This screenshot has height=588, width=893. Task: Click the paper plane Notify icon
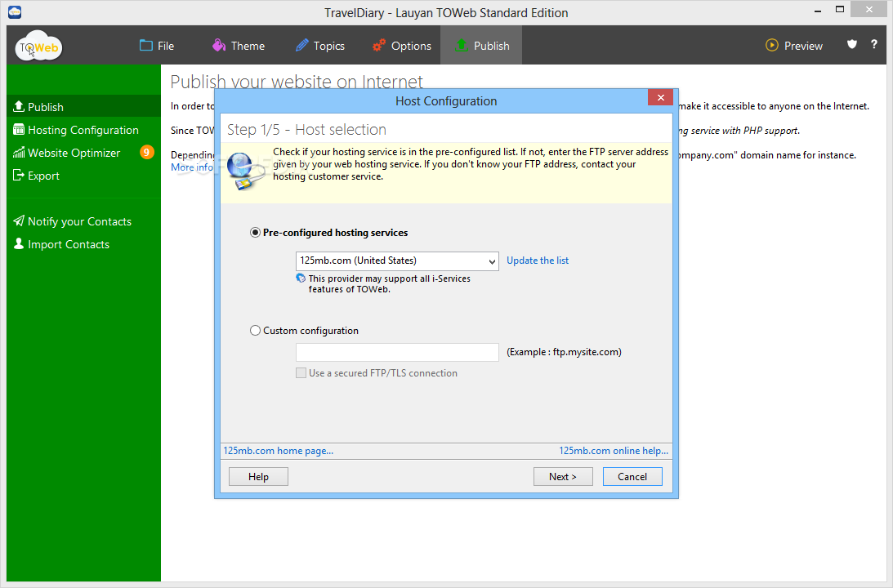[19, 220]
